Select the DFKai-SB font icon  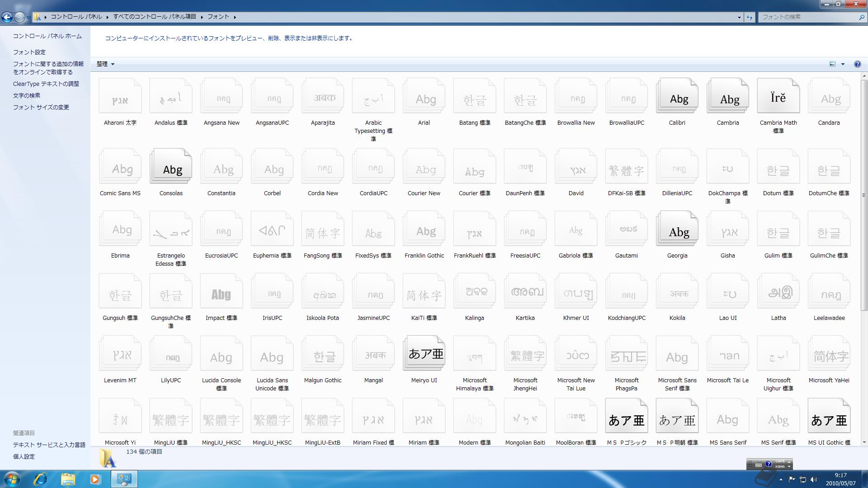pos(626,166)
